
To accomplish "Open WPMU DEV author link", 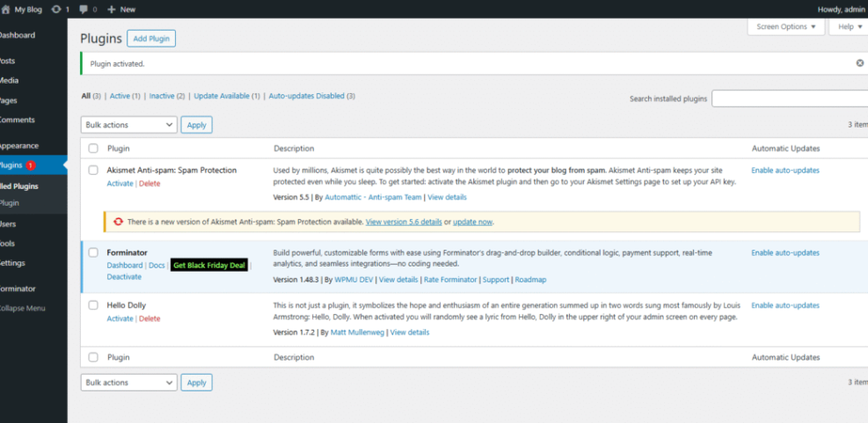I will 354,280.
